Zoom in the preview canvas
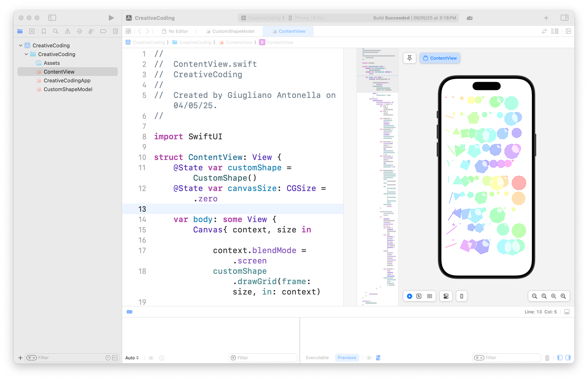This screenshot has width=588, height=380. (x=563, y=296)
